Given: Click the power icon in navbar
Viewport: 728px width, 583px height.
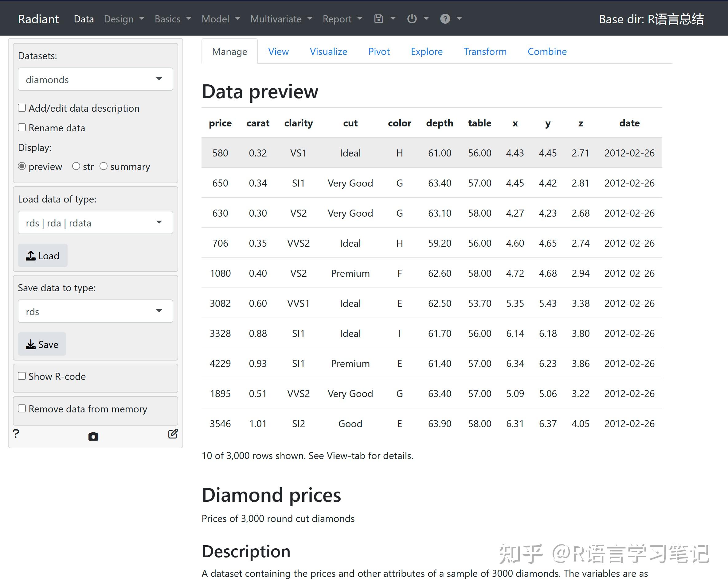Looking at the screenshot, I should point(412,19).
